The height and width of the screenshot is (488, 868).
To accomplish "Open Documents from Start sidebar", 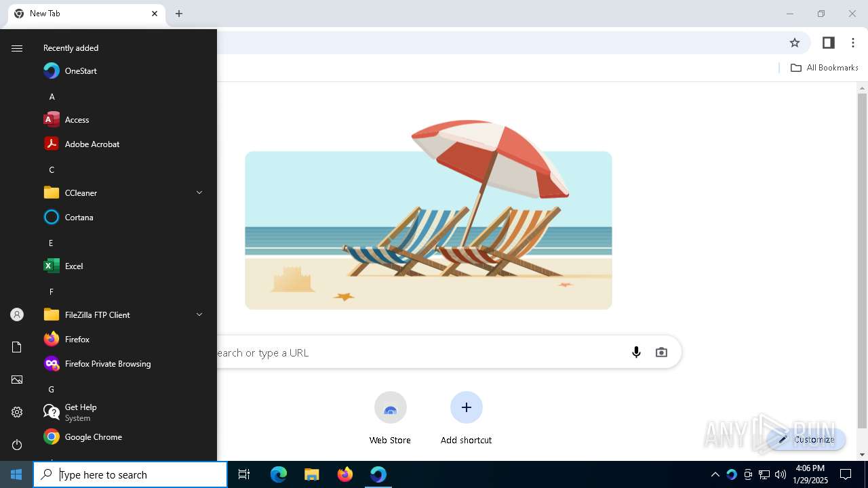I will click(x=17, y=347).
